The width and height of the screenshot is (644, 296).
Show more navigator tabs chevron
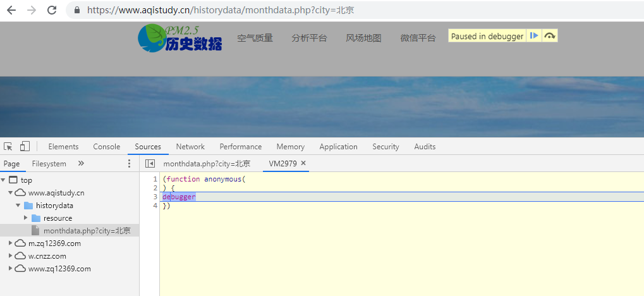pyautogui.click(x=81, y=163)
